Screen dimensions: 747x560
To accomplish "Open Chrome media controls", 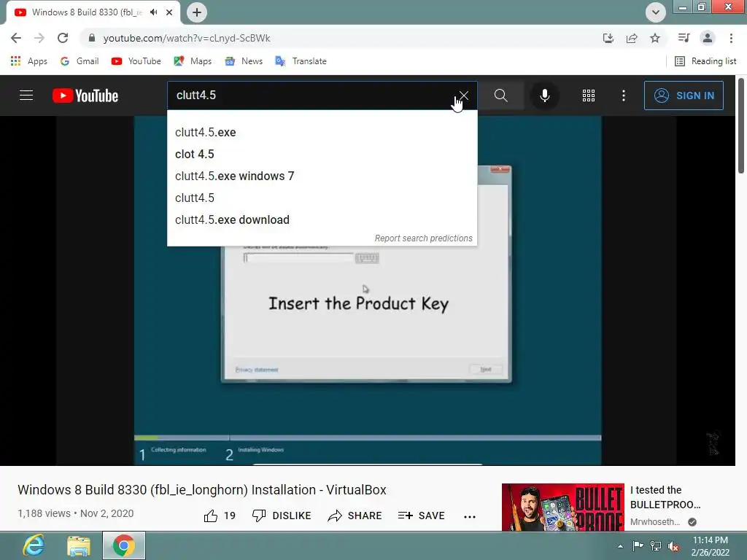I will point(684,38).
